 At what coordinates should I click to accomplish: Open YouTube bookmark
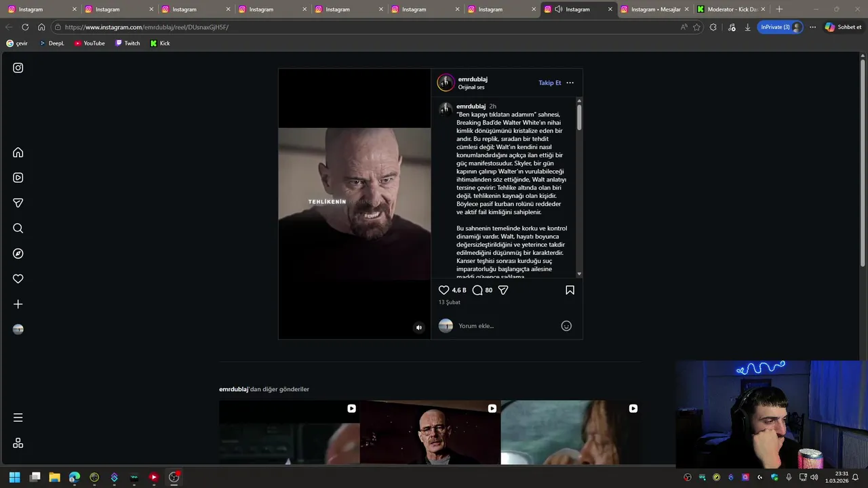pos(90,43)
